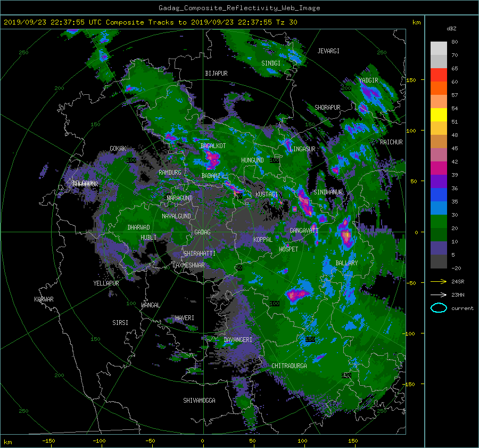479x448 pixels.
Task: Click the GOKAK city label
Action: click(x=118, y=149)
